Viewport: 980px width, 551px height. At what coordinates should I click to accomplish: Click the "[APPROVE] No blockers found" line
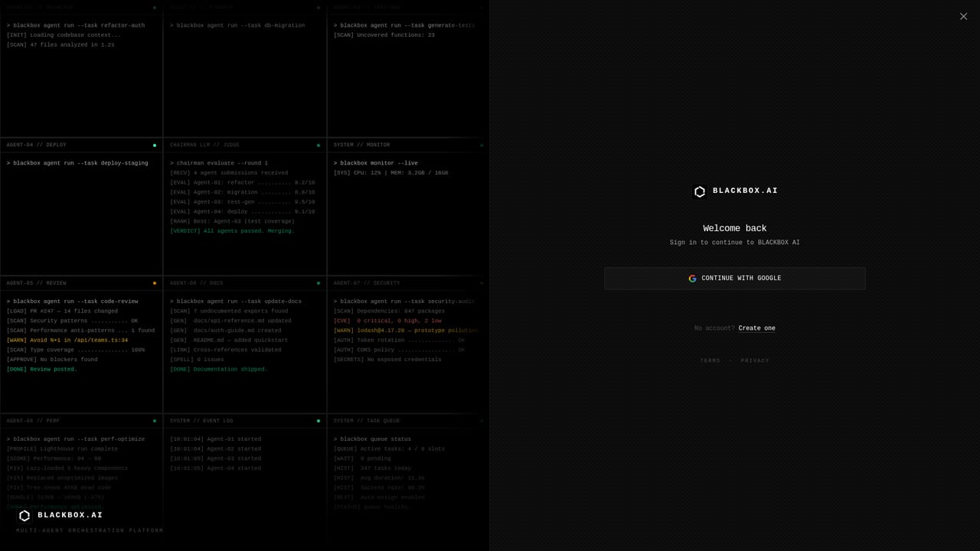52,360
